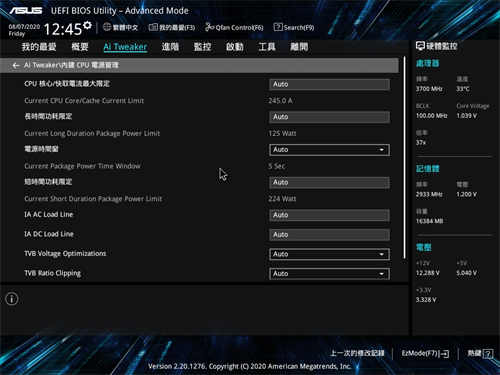Open the Exit tab
Viewport: 500px width, 375px height.
coord(299,47)
